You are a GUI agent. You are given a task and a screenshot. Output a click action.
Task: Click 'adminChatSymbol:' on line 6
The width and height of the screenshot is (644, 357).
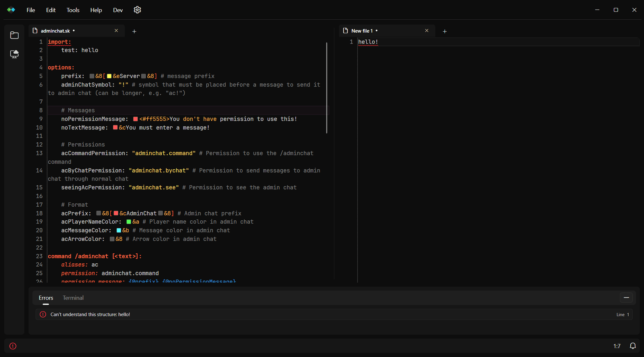[88, 85]
